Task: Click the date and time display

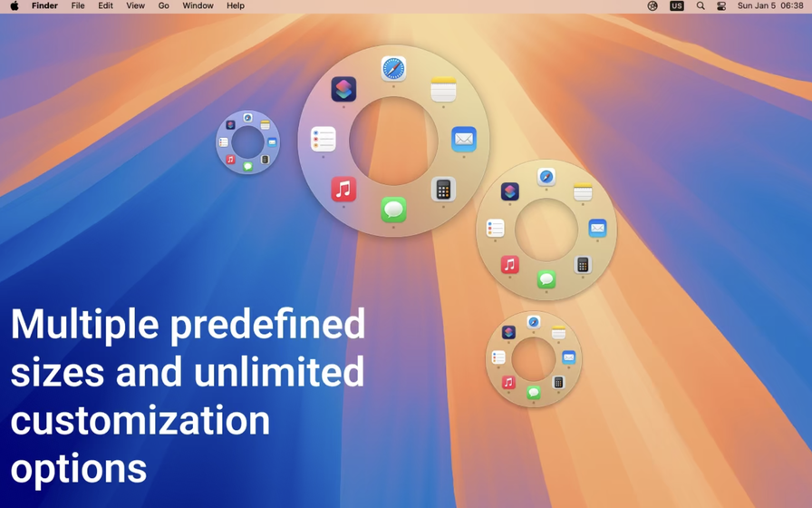Action: (x=770, y=6)
